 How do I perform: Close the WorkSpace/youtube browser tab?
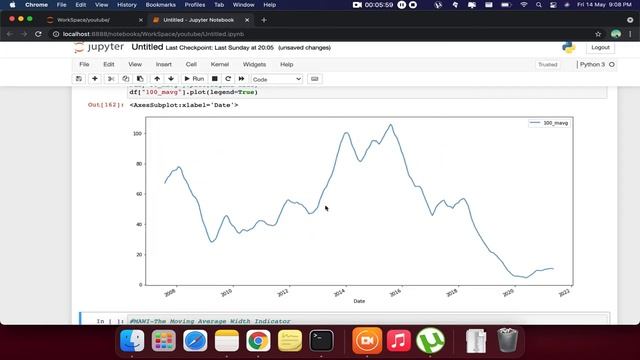coord(141,20)
